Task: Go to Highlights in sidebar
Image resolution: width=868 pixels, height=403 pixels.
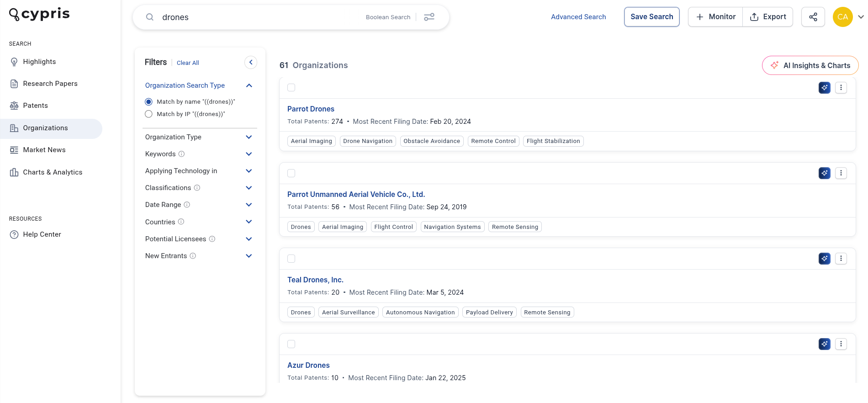Action: (51, 62)
